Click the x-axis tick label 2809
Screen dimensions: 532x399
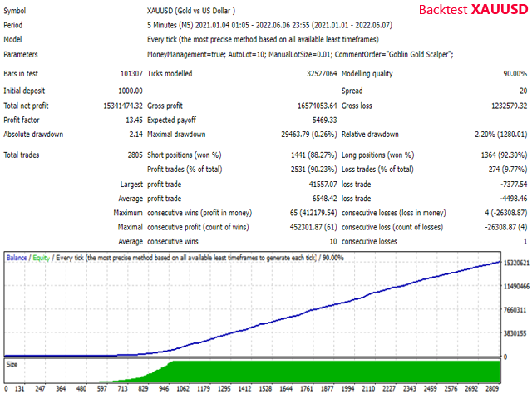(x=492, y=388)
